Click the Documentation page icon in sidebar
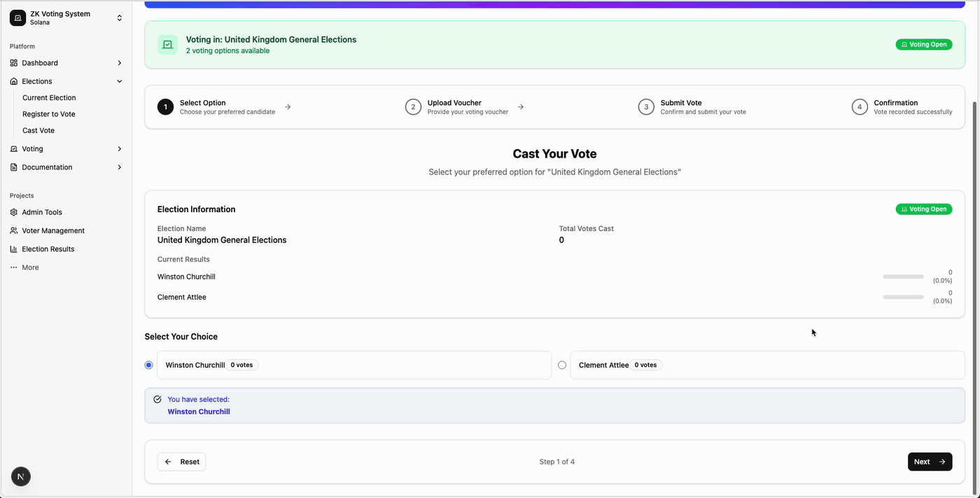This screenshot has height=498, width=980. (x=14, y=167)
